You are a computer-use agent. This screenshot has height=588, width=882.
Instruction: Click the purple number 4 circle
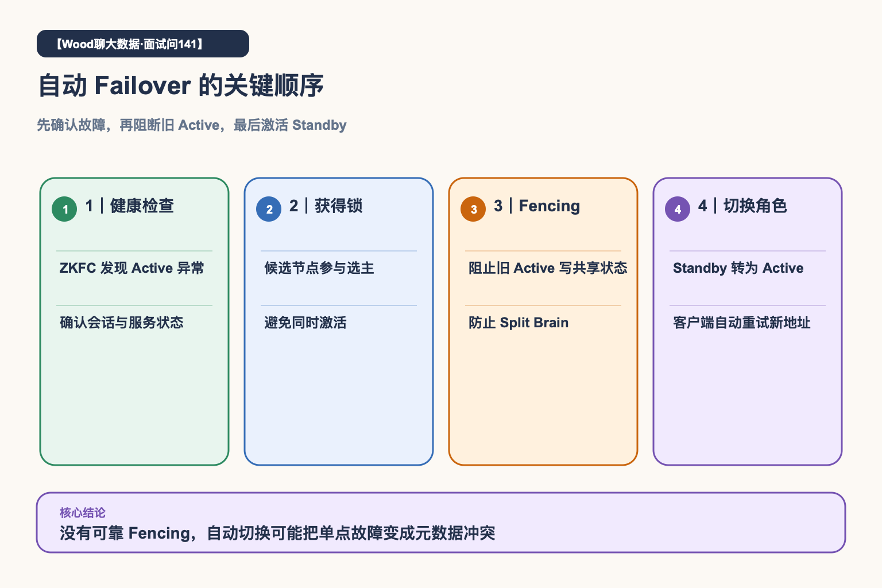(x=678, y=209)
